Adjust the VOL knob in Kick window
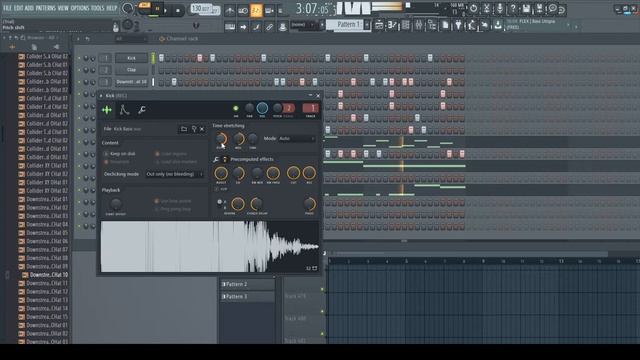The height and width of the screenshot is (360, 640). (x=262, y=108)
